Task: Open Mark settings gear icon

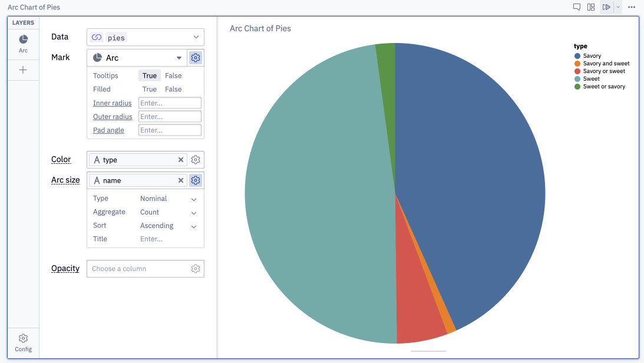Action: [x=196, y=58]
